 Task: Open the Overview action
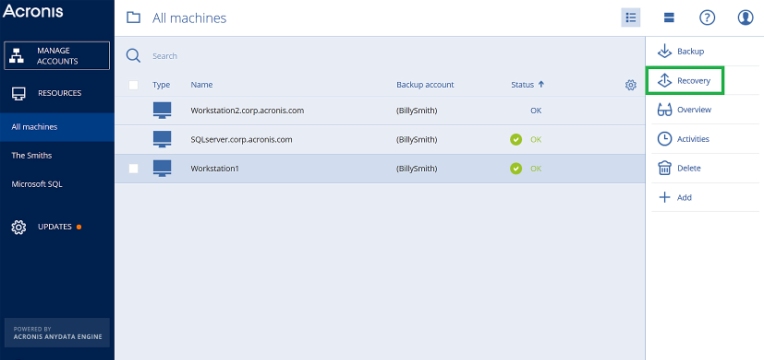click(x=694, y=110)
